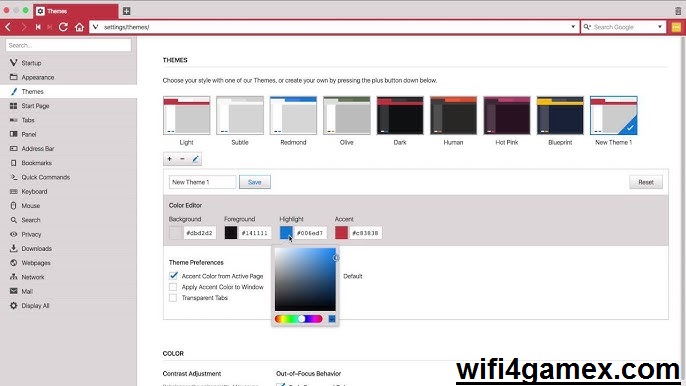
Task: Open the closed tabs trash icon
Action: [x=678, y=11]
